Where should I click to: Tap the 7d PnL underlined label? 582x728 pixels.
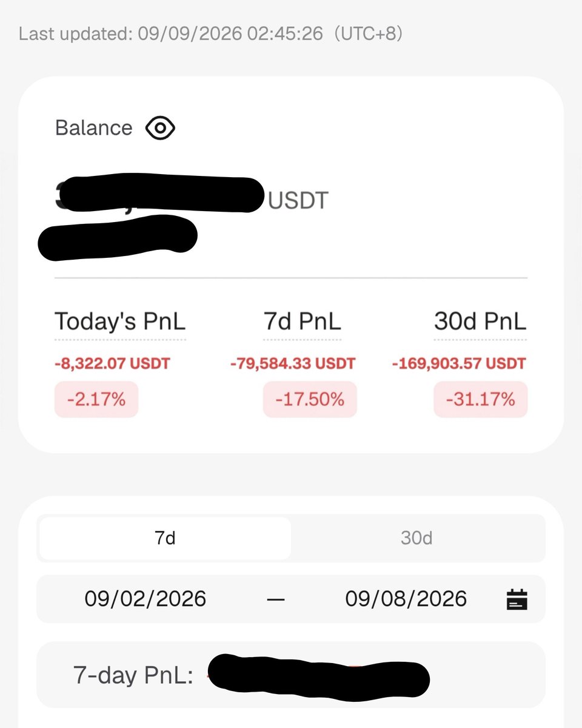point(302,322)
